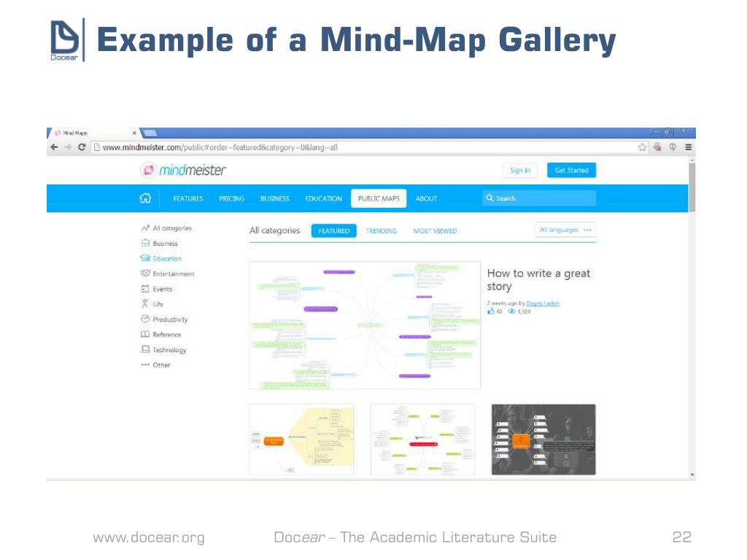Open How to write a great story

538,279
